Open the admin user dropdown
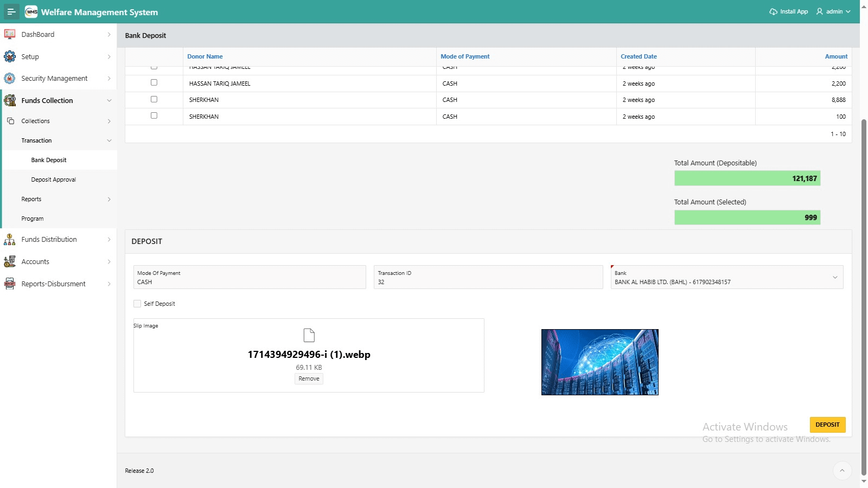Screen dimensions: 868x488 [834, 11]
